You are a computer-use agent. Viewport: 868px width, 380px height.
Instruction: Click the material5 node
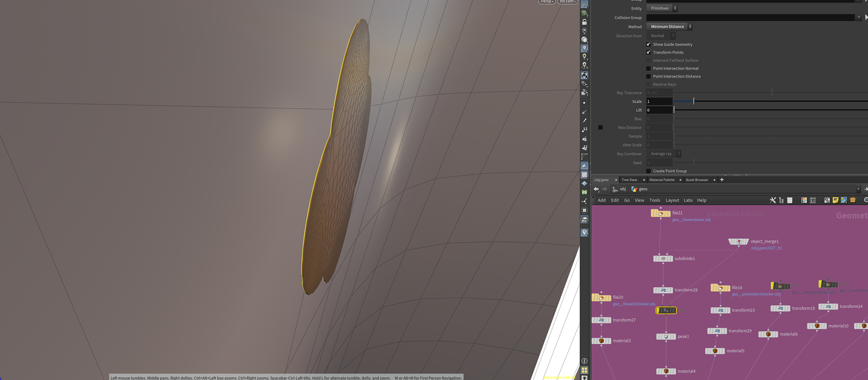(x=715, y=351)
